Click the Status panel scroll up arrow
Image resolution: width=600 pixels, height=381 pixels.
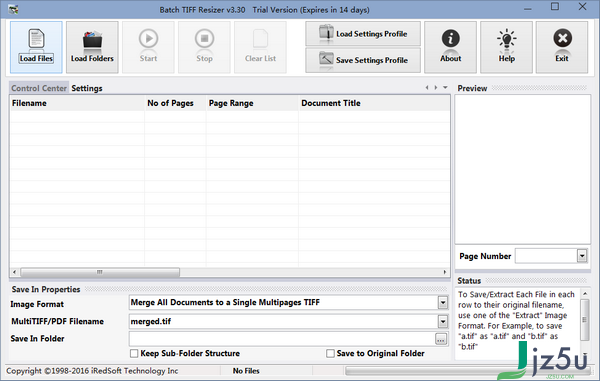click(x=585, y=293)
